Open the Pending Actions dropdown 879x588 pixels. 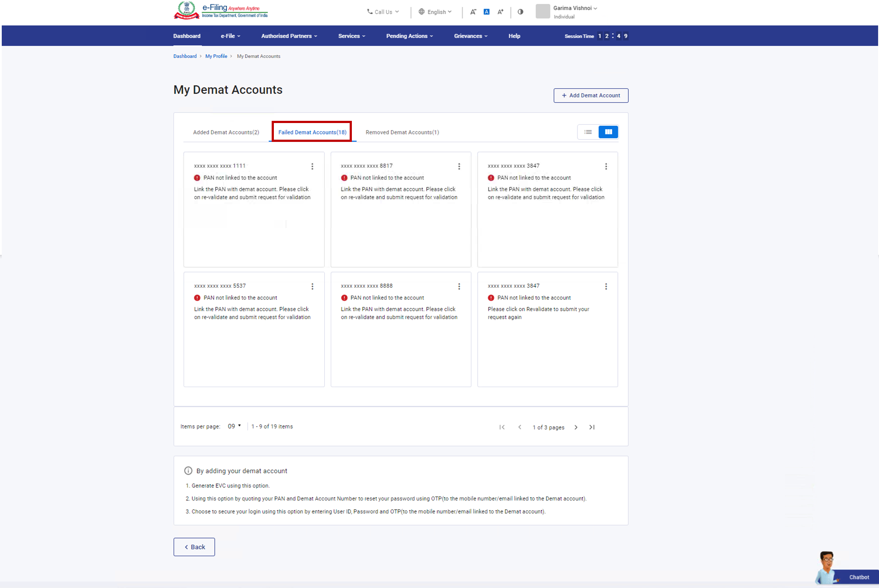point(410,36)
